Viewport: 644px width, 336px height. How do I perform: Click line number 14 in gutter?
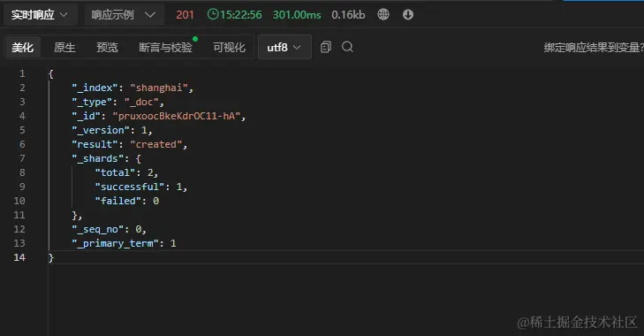click(19, 257)
